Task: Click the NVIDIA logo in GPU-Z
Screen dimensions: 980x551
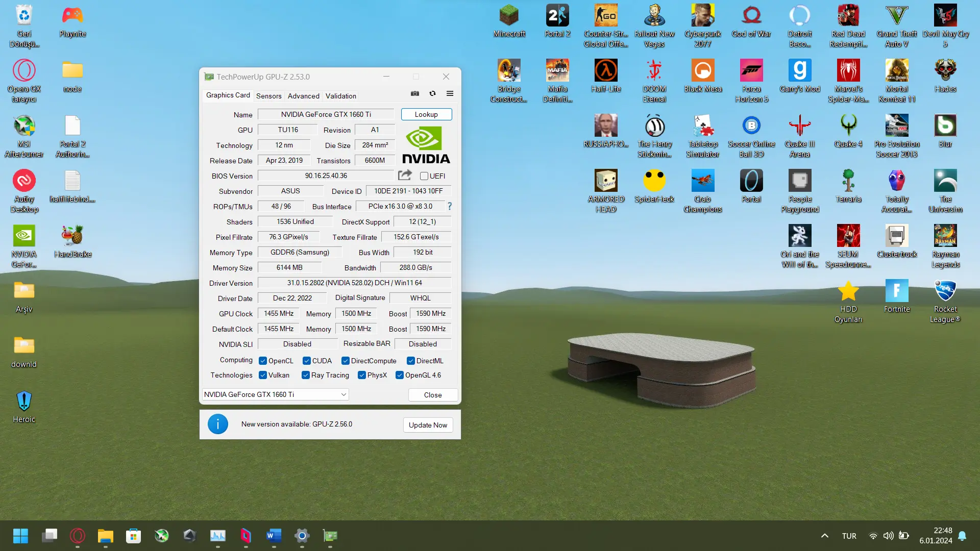Action: [x=426, y=145]
